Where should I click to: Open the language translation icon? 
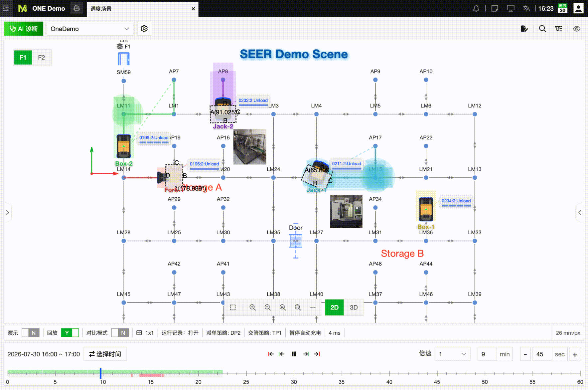tap(526, 8)
